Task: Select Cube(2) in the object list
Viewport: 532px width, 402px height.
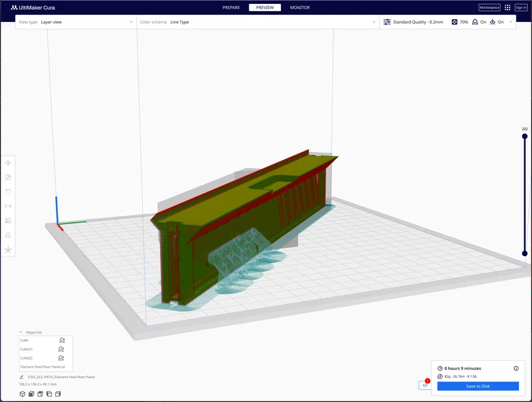Action: point(26,358)
